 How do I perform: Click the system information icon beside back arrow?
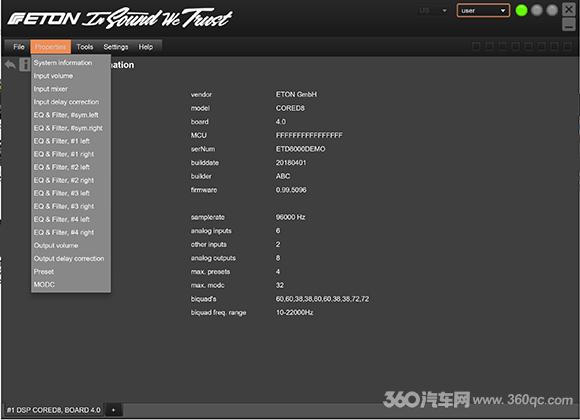click(x=25, y=65)
